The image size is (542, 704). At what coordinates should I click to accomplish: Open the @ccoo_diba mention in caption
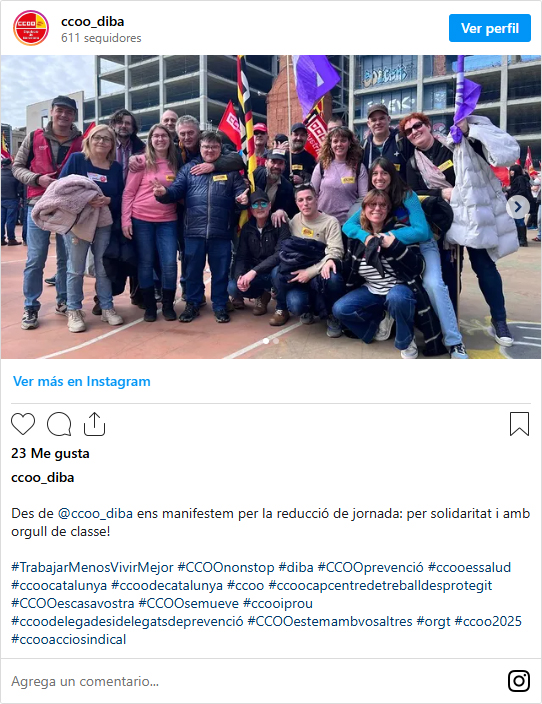[95, 513]
